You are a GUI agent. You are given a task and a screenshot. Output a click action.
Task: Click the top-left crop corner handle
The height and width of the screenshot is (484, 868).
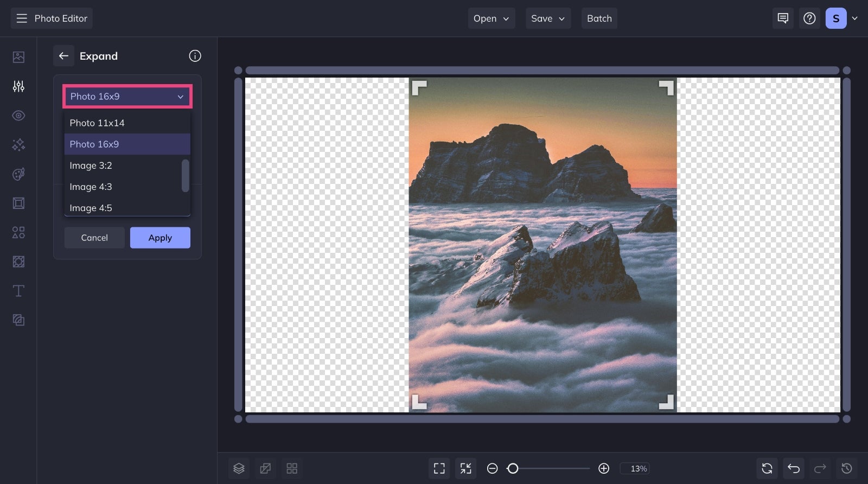419,88
